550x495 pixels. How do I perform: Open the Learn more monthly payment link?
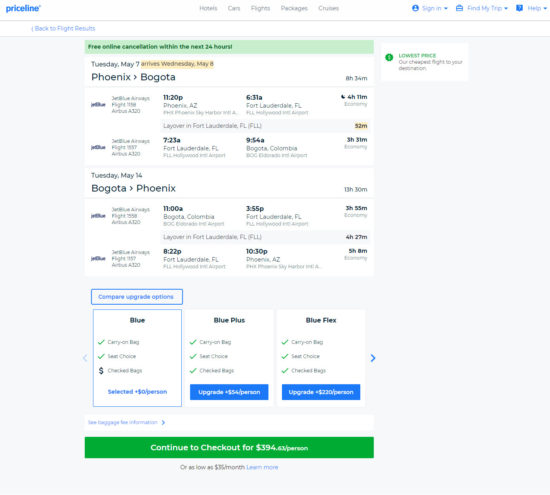click(x=262, y=467)
